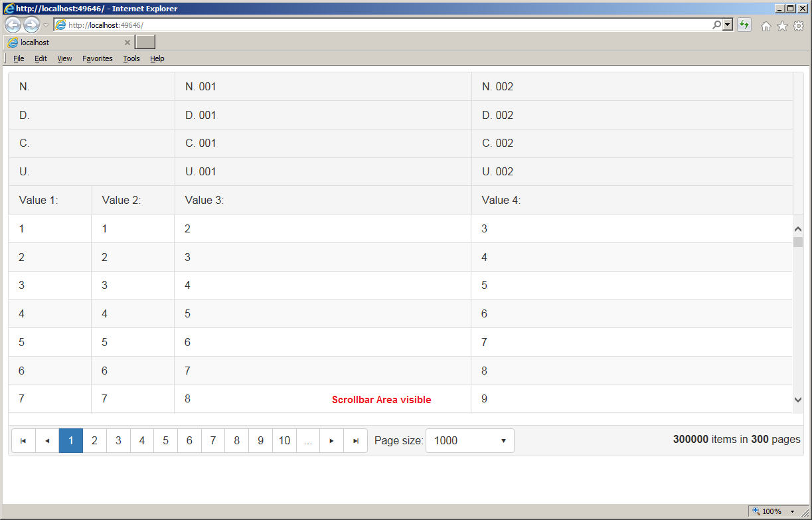The width and height of the screenshot is (812, 520).
Task: Click the grid scrollbar up arrow
Action: [798, 229]
